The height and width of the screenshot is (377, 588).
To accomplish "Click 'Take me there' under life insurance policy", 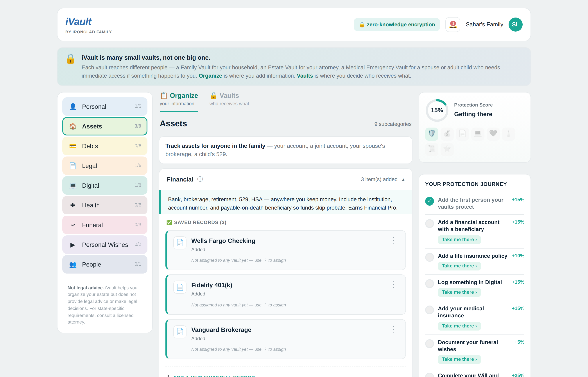I will pyautogui.click(x=459, y=266).
